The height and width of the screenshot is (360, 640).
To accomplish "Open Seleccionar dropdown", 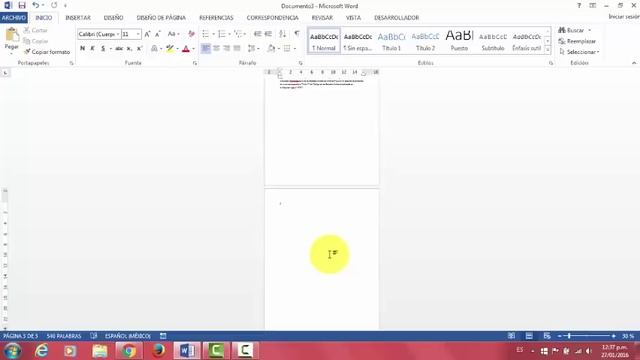I will coord(579,52).
